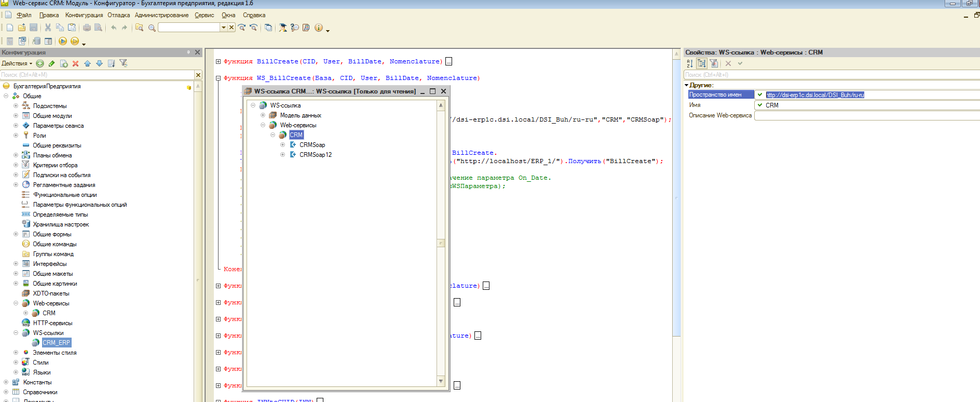Click the Edit pencil icon in Configuration panel
This screenshot has height=402, width=980.
click(51, 63)
